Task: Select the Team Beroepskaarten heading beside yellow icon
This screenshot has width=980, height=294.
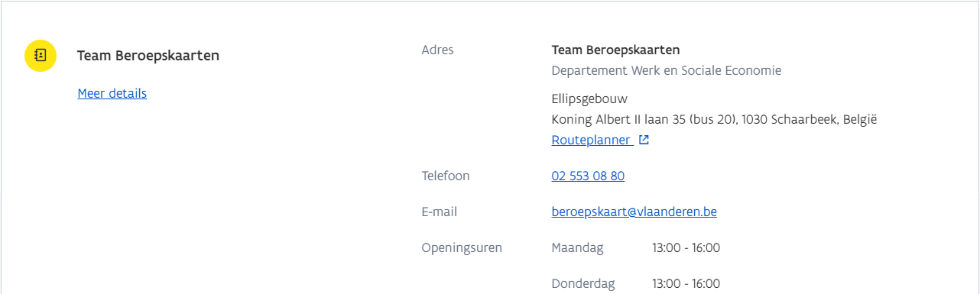Action: [x=148, y=56]
